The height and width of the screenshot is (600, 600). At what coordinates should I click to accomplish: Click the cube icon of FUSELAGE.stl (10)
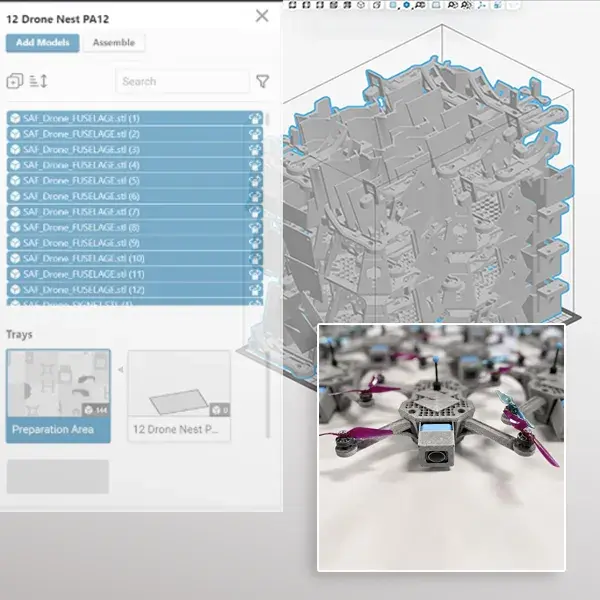coord(15,259)
